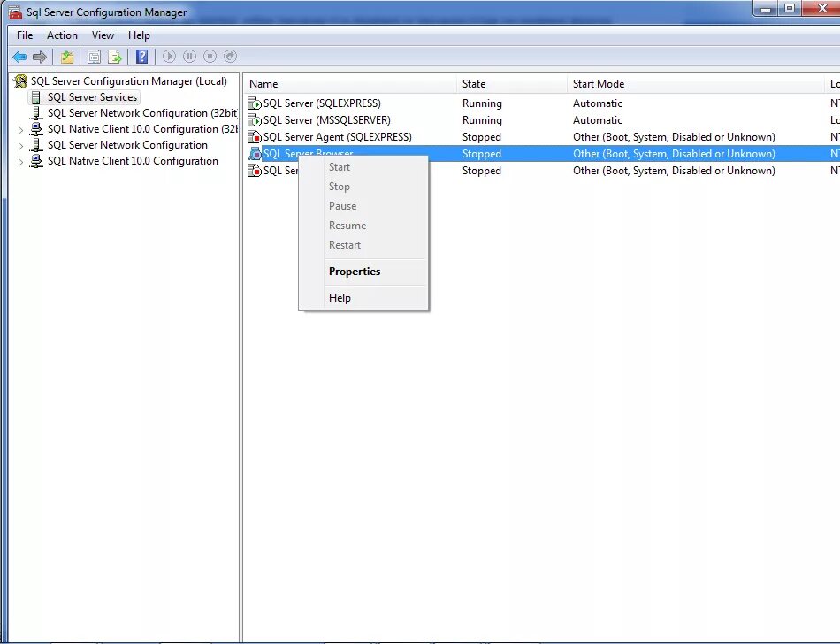Select SQL Server Network Configuration (32bit) tree item
This screenshot has height=644, width=840.
142,113
